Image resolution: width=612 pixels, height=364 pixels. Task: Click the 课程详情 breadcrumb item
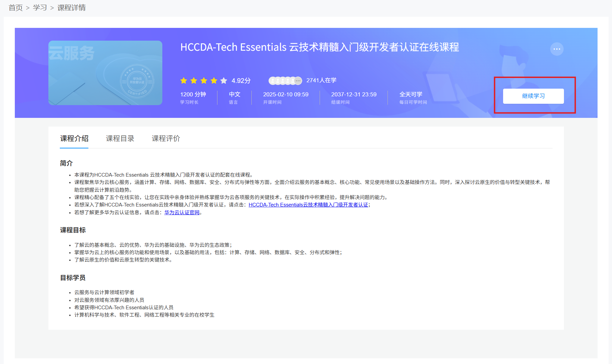(x=72, y=8)
